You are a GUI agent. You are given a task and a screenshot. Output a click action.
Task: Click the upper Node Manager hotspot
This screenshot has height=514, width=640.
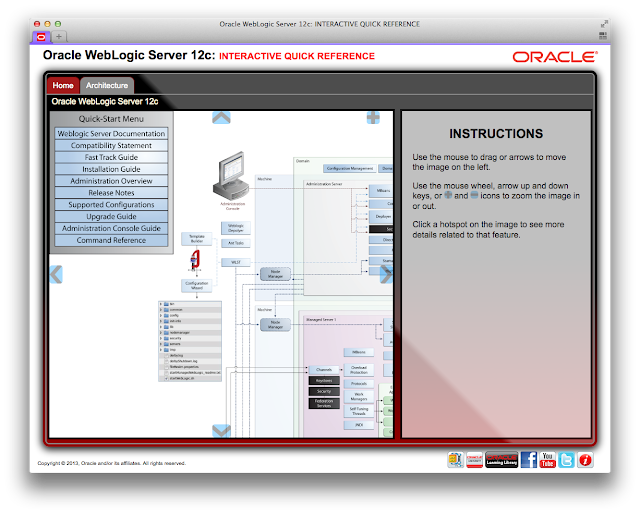click(276, 274)
